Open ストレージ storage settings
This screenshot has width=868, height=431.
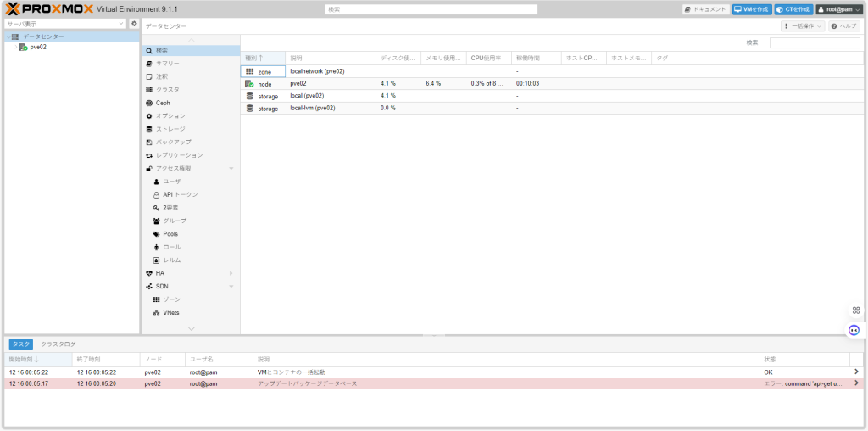pyautogui.click(x=170, y=129)
